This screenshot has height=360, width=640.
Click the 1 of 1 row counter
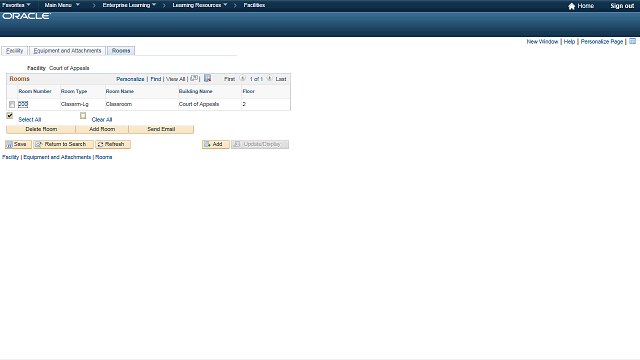pyautogui.click(x=256, y=79)
